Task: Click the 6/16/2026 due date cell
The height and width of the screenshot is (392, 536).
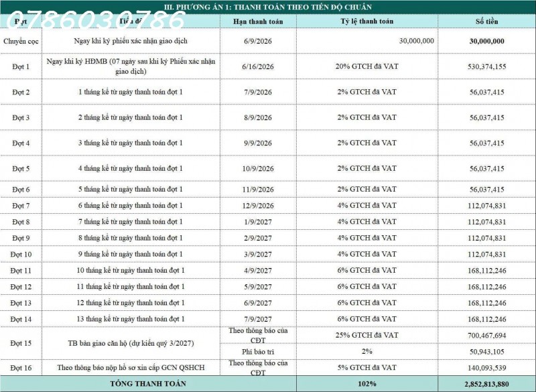Action: (258, 66)
